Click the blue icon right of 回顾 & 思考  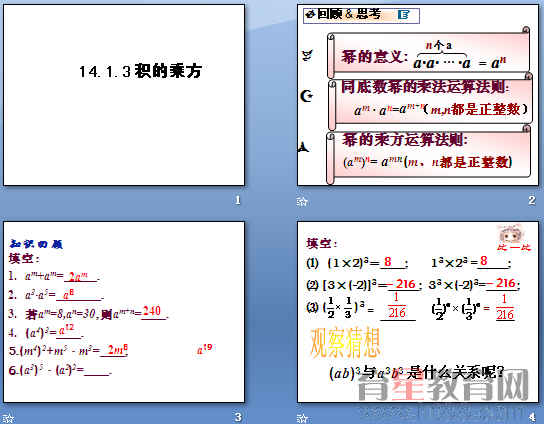coord(403,15)
